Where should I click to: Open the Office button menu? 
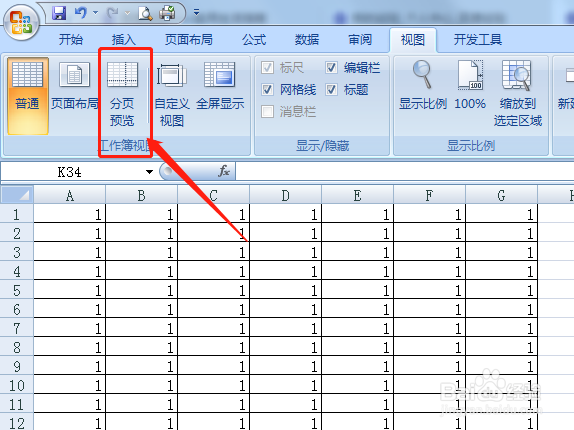21,22
